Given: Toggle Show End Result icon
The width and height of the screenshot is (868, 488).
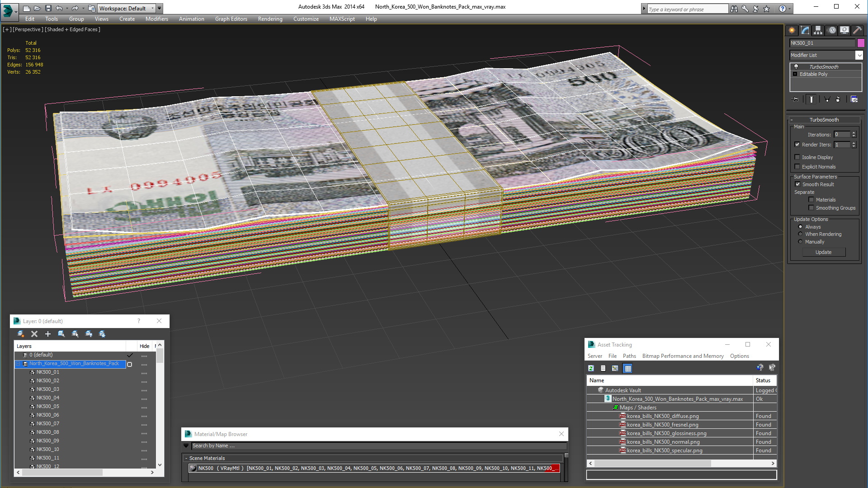Looking at the screenshot, I should pyautogui.click(x=811, y=99).
